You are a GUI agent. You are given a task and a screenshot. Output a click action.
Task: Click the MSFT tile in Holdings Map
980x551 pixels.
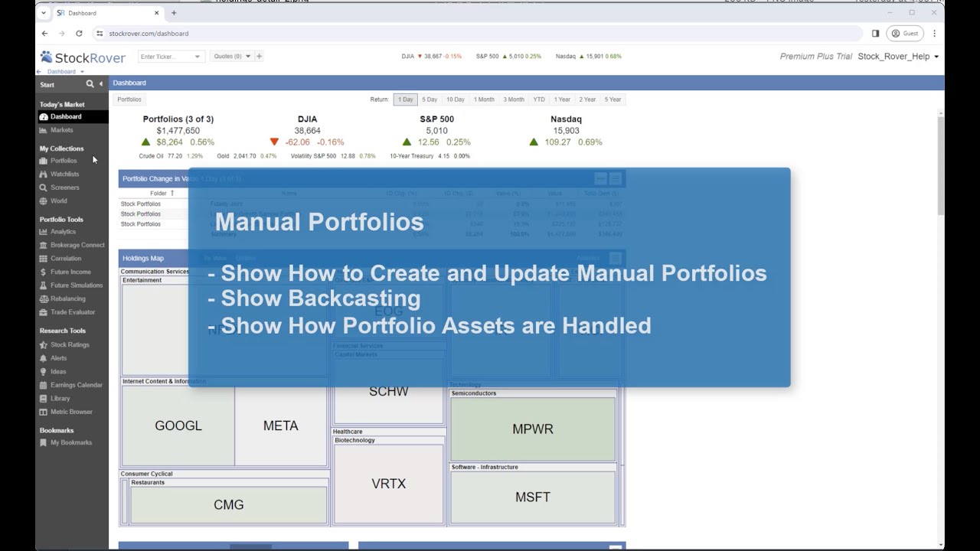tap(533, 497)
